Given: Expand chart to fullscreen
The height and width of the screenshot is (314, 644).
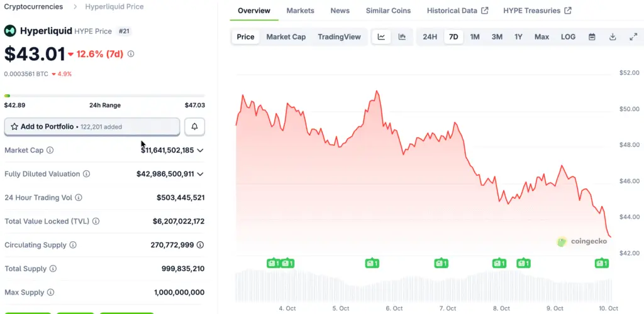Looking at the screenshot, I should 633,37.
